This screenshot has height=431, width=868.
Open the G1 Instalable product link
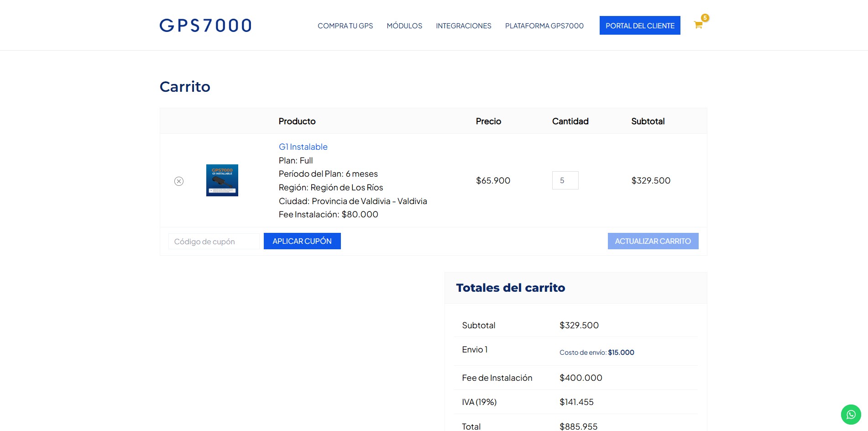[x=303, y=147]
